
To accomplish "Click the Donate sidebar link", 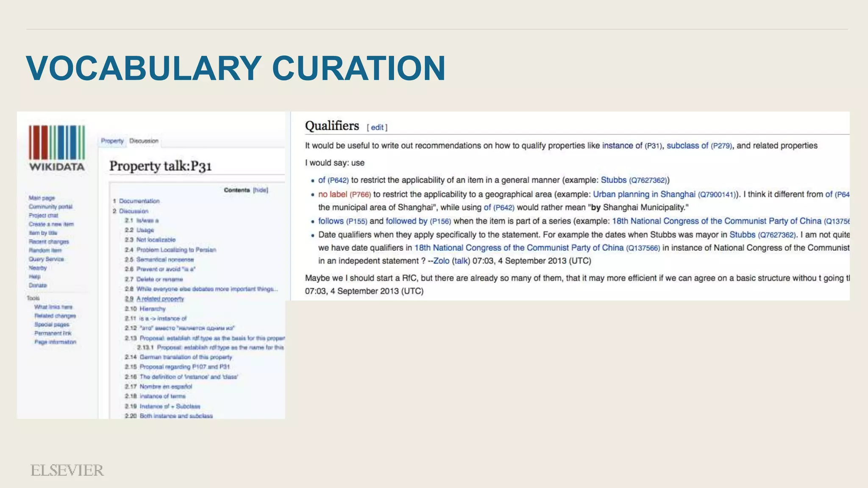I will tap(38, 285).
